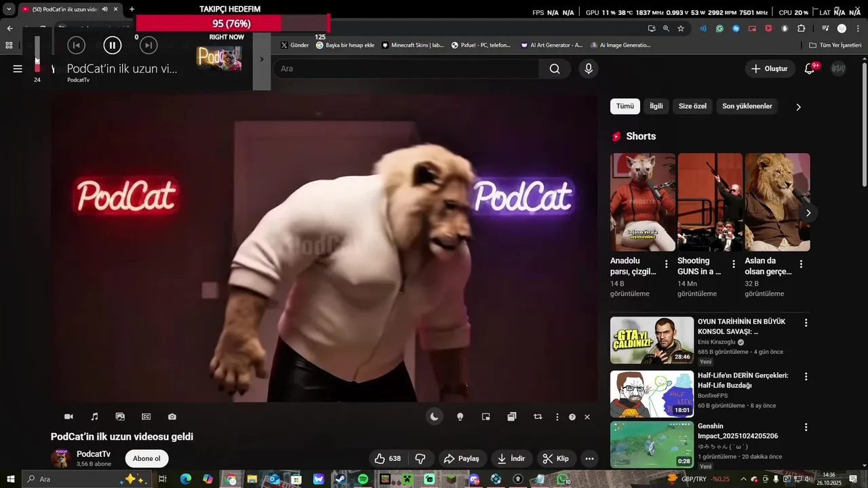Bookmark this page with the star icon
The image size is (868, 488).
click(x=681, y=28)
